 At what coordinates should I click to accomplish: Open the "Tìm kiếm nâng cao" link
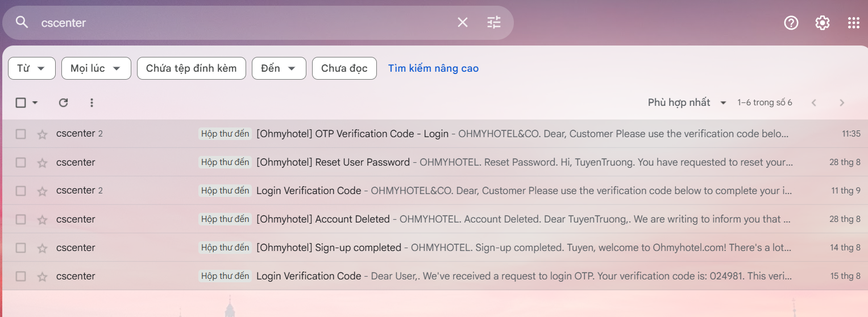click(433, 68)
